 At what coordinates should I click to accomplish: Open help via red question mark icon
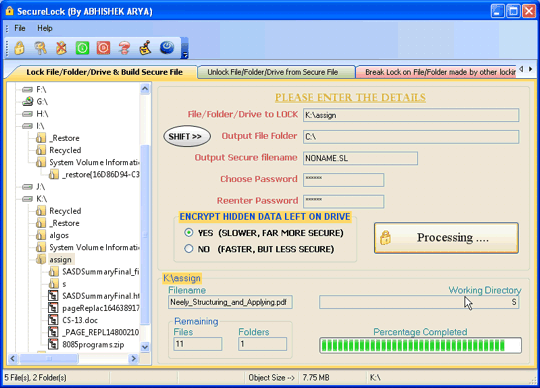click(124, 48)
